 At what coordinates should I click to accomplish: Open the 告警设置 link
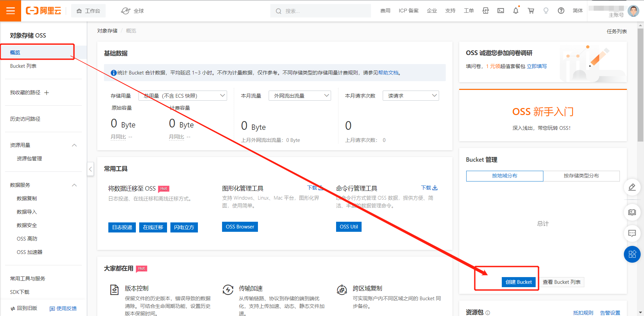click(610, 313)
